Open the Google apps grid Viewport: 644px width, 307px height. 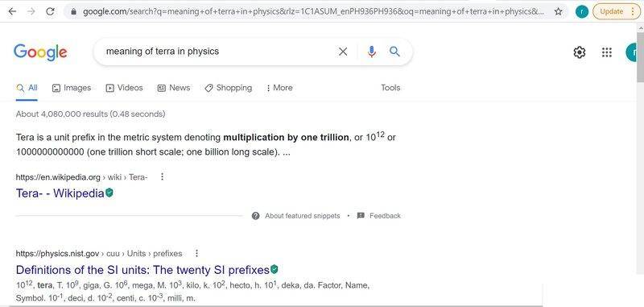[607, 52]
